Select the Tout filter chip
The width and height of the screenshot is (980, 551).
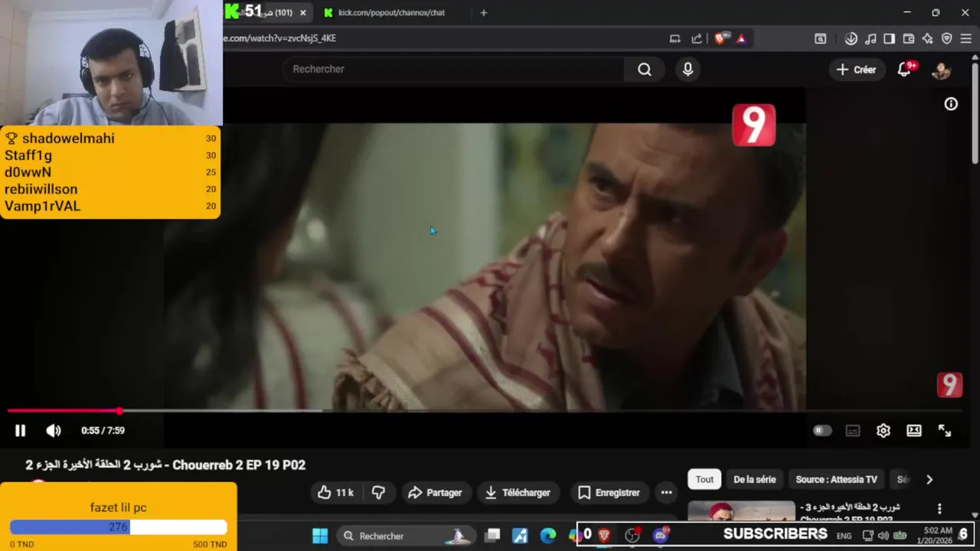[x=704, y=480]
